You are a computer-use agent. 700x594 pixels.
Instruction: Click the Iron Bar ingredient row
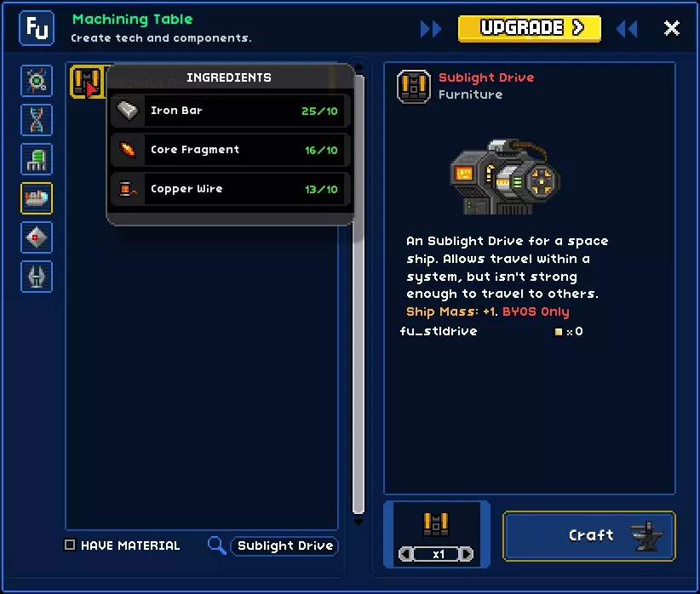click(228, 111)
